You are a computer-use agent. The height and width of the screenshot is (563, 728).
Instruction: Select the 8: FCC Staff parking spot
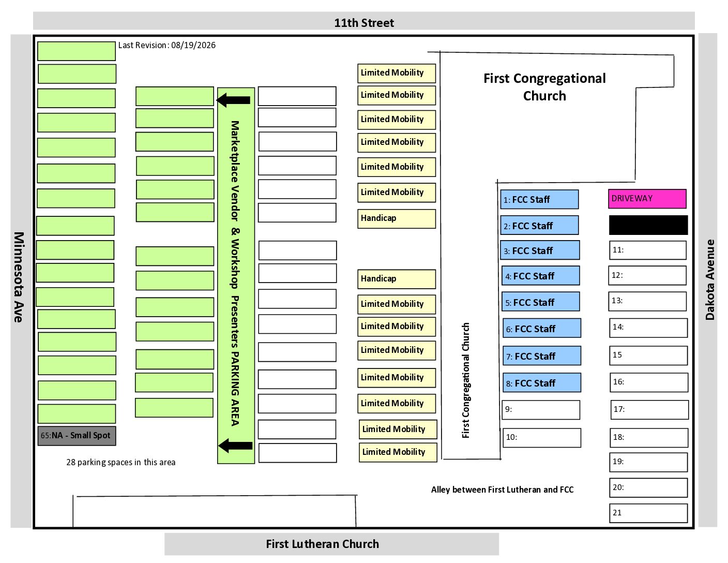click(x=542, y=383)
